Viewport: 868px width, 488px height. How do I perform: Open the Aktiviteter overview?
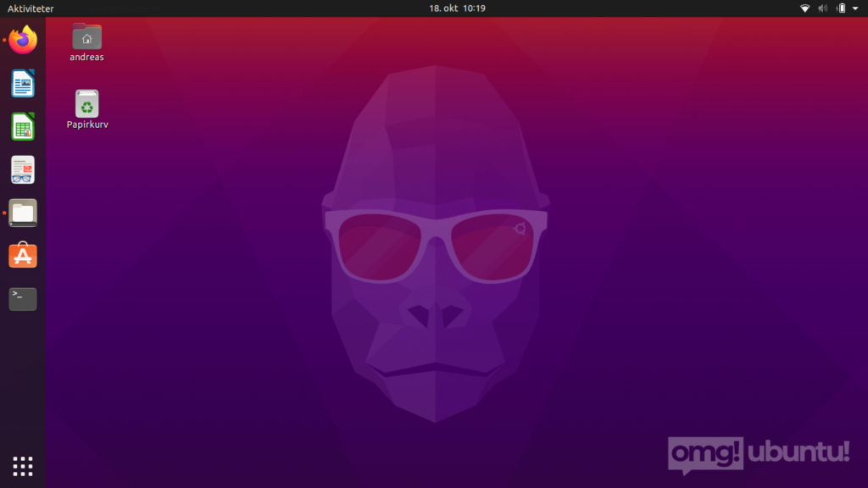tap(31, 8)
